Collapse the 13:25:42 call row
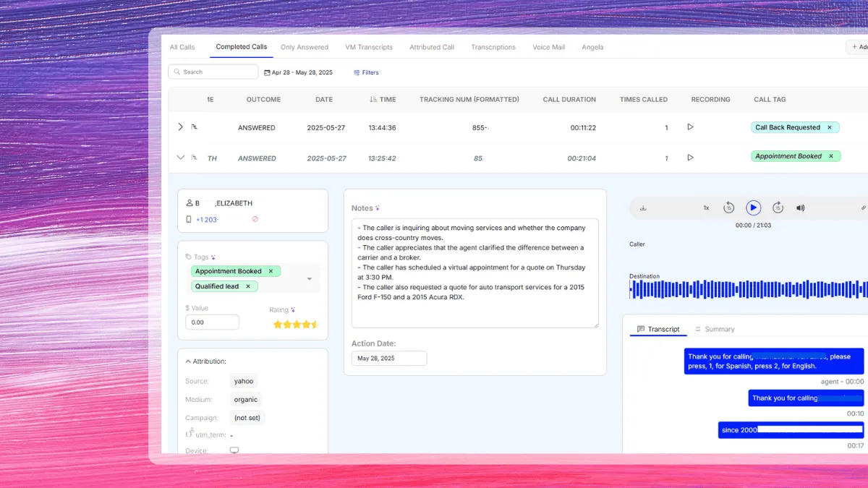Image resolution: width=868 pixels, height=488 pixels. click(181, 158)
